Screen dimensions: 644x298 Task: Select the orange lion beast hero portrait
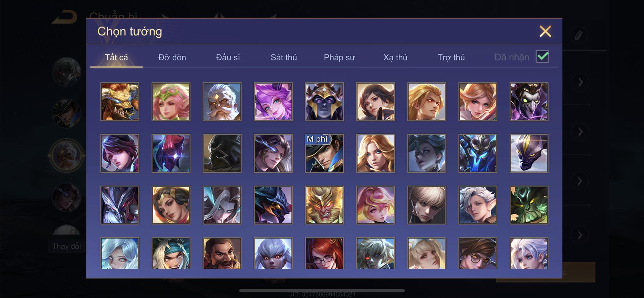point(119,102)
